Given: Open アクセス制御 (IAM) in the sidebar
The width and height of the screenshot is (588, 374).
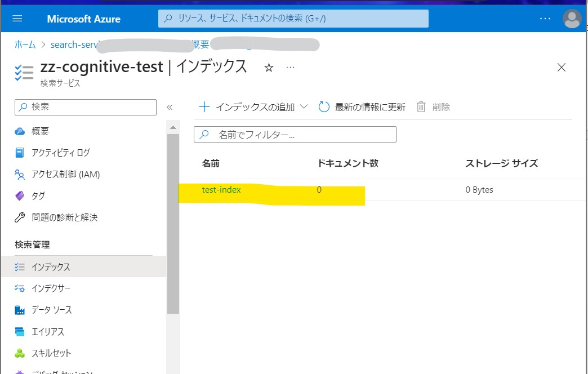Looking at the screenshot, I should tap(66, 175).
